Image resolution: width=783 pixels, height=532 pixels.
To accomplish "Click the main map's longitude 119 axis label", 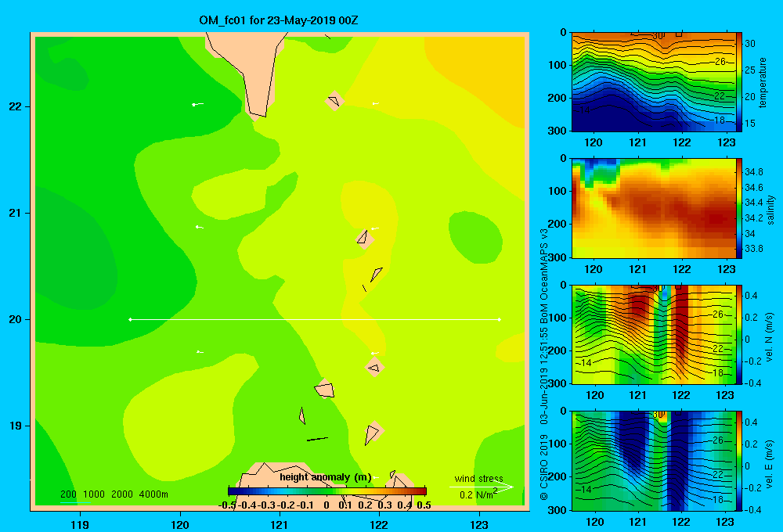I will pyautogui.click(x=80, y=524).
